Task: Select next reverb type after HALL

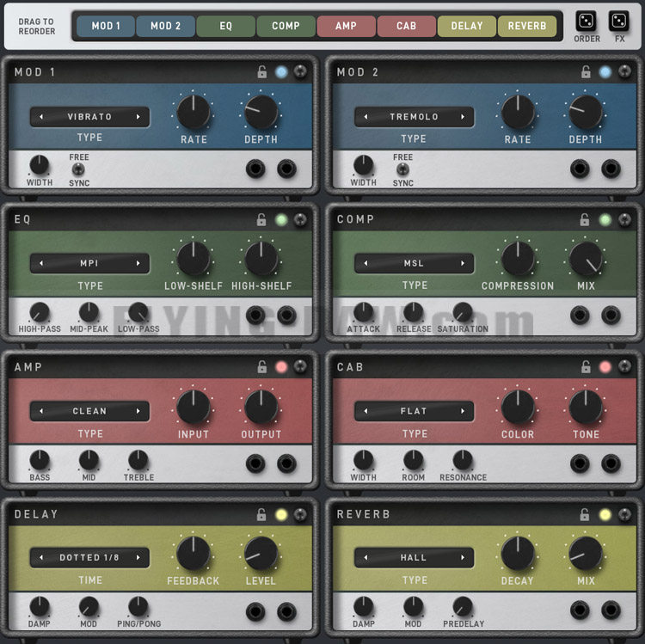Action: tap(463, 558)
